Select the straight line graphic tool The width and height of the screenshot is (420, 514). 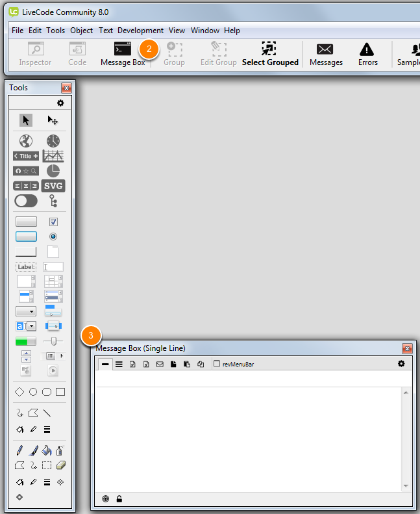click(x=47, y=413)
